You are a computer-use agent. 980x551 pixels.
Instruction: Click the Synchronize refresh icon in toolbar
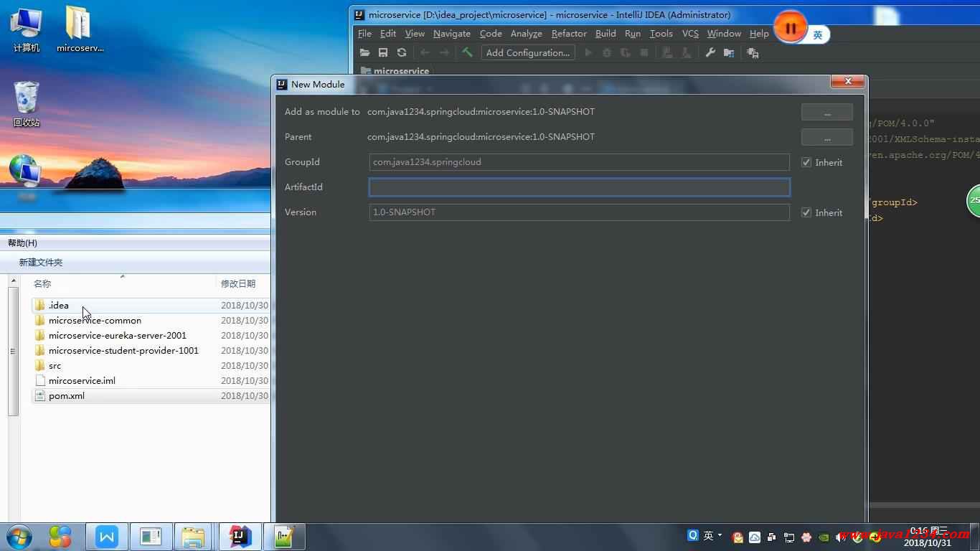[x=402, y=52]
